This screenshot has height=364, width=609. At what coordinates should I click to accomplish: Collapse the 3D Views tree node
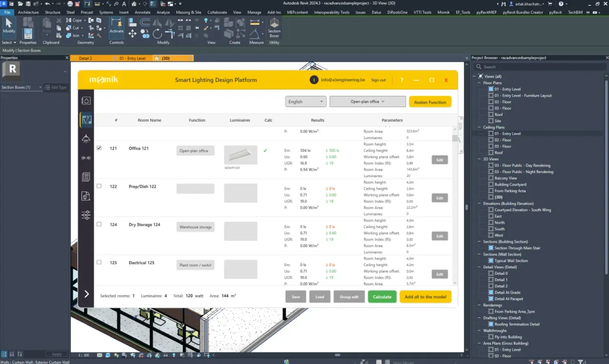coord(480,159)
